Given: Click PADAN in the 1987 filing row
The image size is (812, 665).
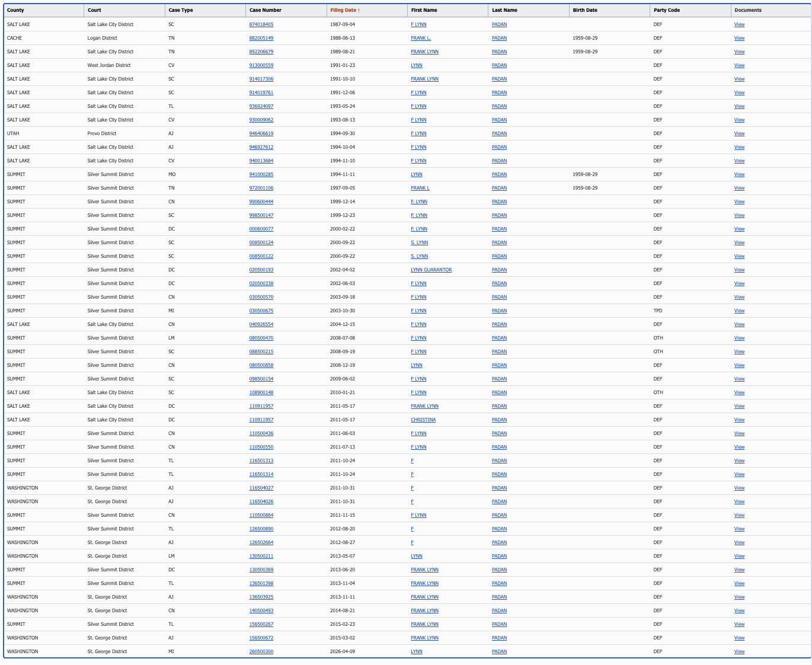Looking at the screenshot, I should point(499,24).
